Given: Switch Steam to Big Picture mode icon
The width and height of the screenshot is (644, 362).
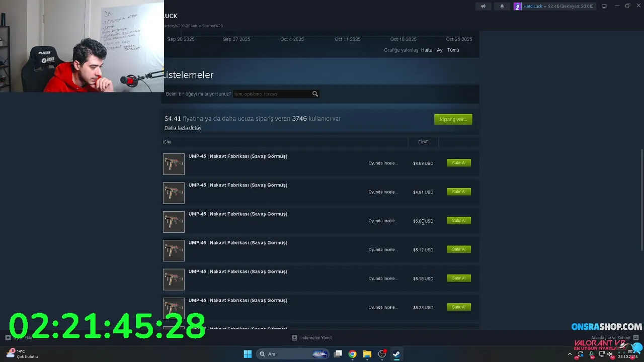Looking at the screenshot, I should (x=604, y=7).
